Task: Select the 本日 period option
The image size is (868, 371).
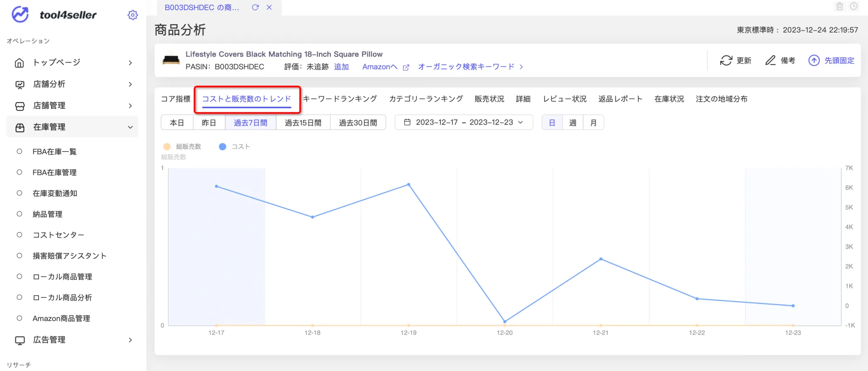Action: pyautogui.click(x=177, y=122)
